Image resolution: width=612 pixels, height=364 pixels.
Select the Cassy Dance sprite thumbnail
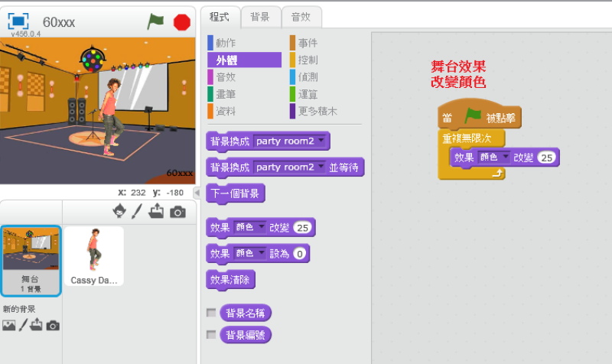[x=94, y=255]
